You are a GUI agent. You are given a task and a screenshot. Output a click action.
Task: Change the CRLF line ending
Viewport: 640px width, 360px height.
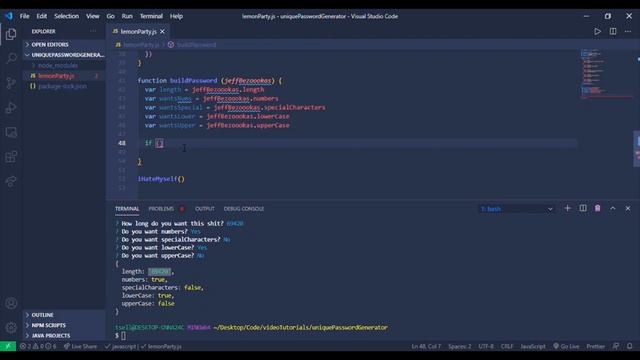click(x=507, y=346)
